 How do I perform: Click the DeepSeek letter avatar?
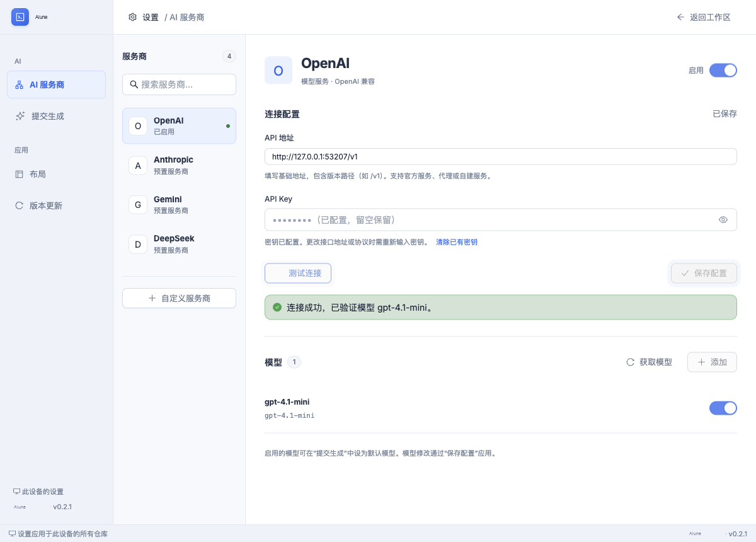coord(138,244)
